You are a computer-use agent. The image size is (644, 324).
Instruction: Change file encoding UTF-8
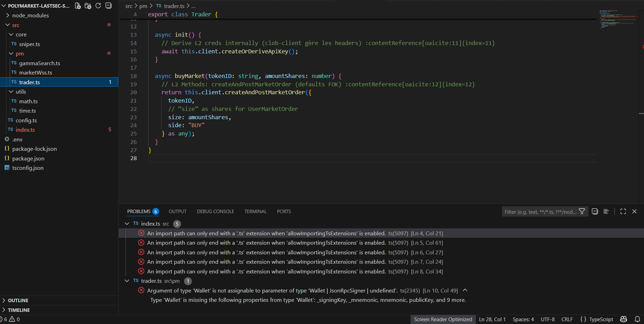pyautogui.click(x=547, y=319)
